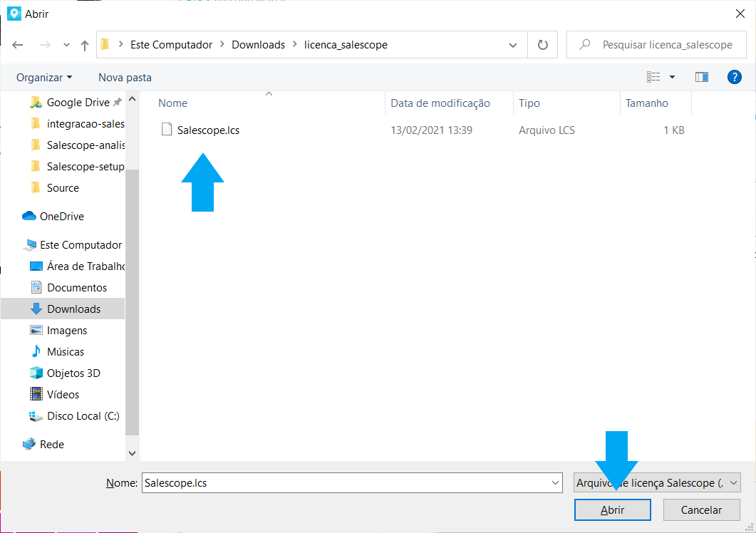Toggle the preview pane
The image size is (756, 533).
pyautogui.click(x=702, y=77)
